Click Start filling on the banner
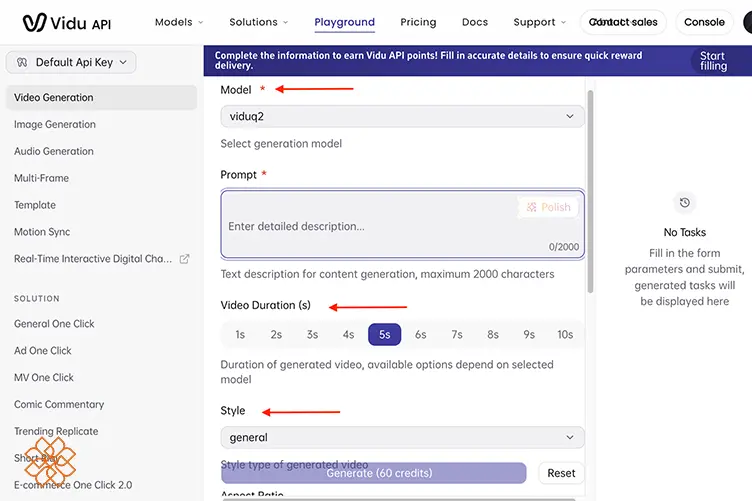This screenshot has height=501, width=752. coord(713,61)
